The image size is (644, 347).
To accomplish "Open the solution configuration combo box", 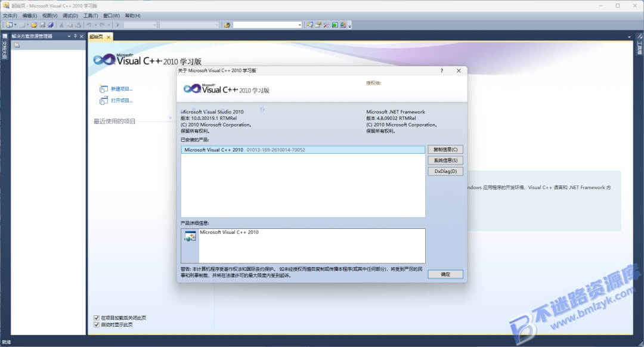I will click(x=140, y=25).
